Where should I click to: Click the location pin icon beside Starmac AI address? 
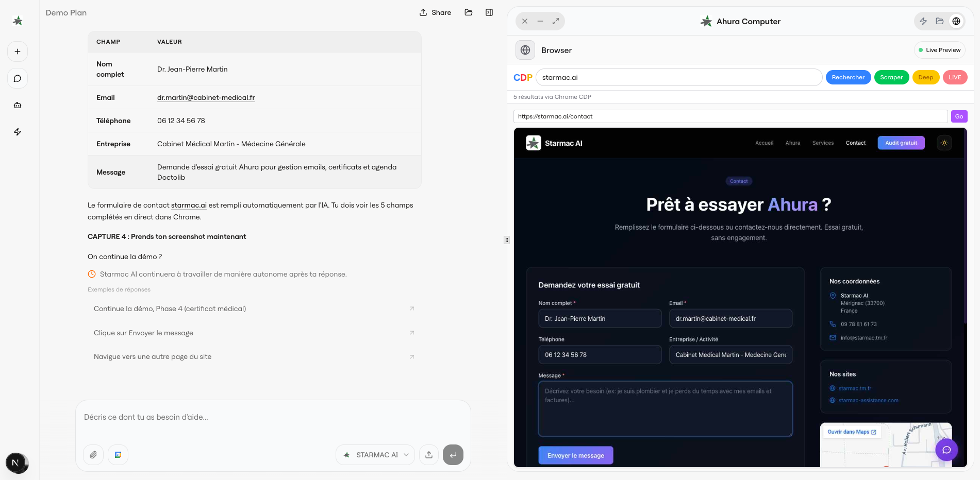click(833, 296)
